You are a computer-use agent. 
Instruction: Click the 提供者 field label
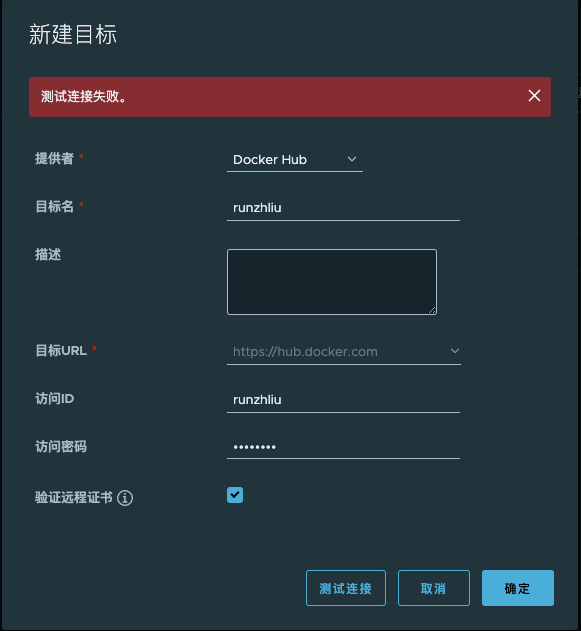tap(54, 159)
